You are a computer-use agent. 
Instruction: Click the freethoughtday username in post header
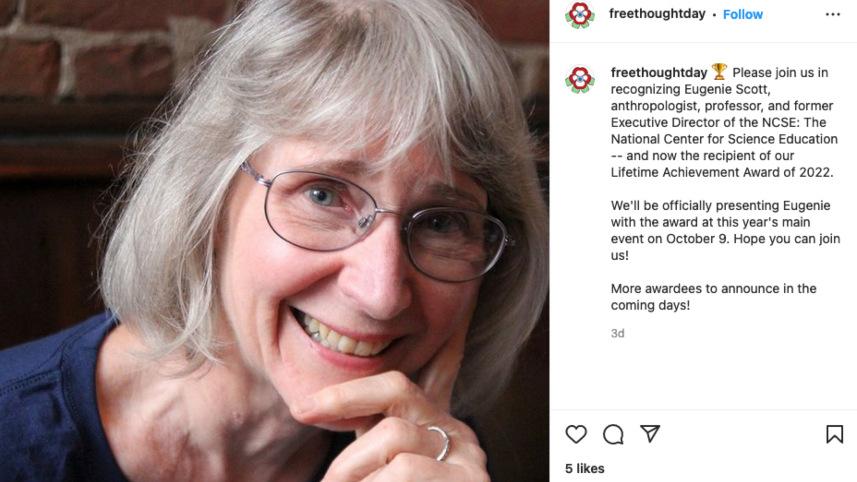pyautogui.click(x=657, y=15)
